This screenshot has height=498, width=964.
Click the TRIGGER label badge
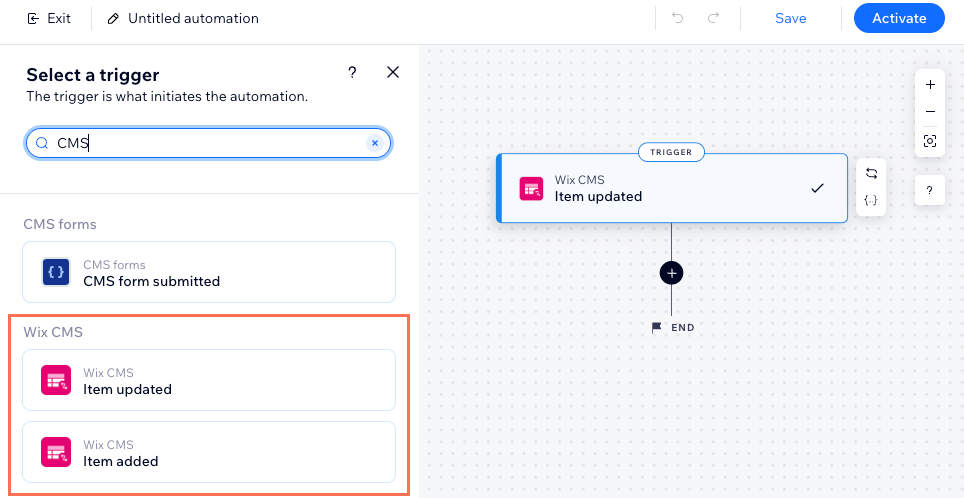[671, 152]
